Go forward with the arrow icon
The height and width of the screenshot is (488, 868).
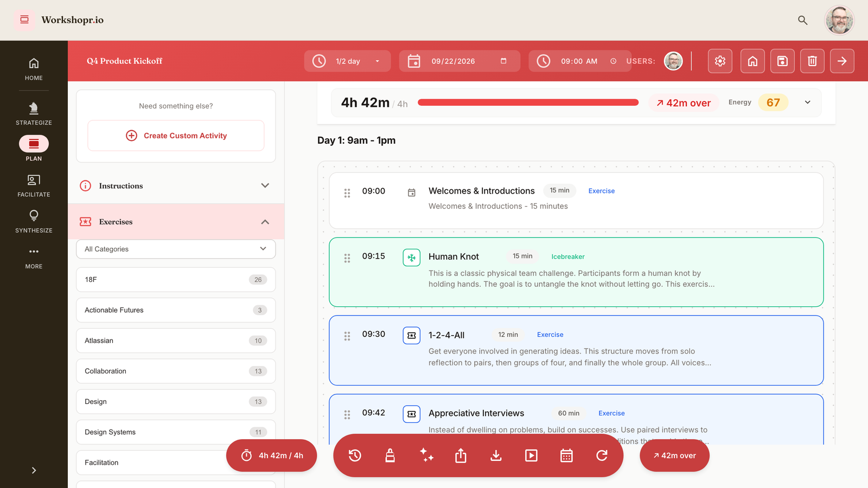click(x=842, y=61)
